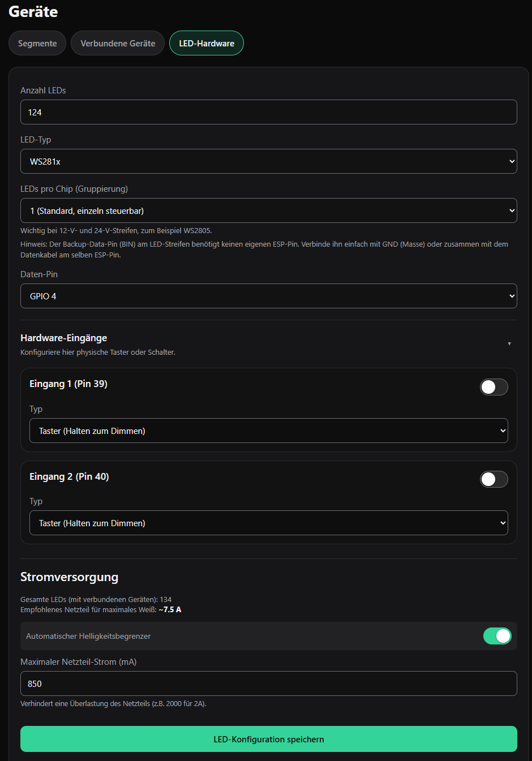
Task: Click the Anzahl LEDs input field
Action: tap(269, 112)
